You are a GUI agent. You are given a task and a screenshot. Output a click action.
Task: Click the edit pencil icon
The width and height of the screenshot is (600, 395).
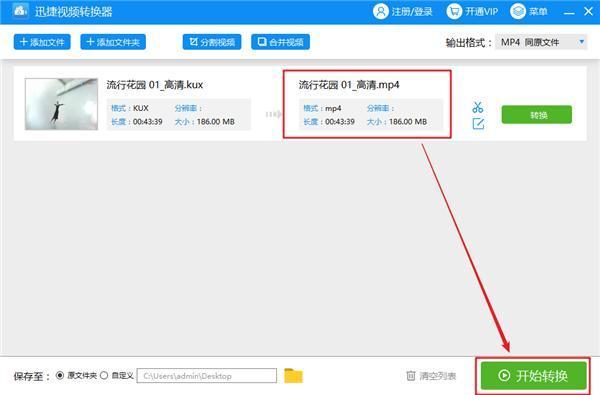point(478,124)
